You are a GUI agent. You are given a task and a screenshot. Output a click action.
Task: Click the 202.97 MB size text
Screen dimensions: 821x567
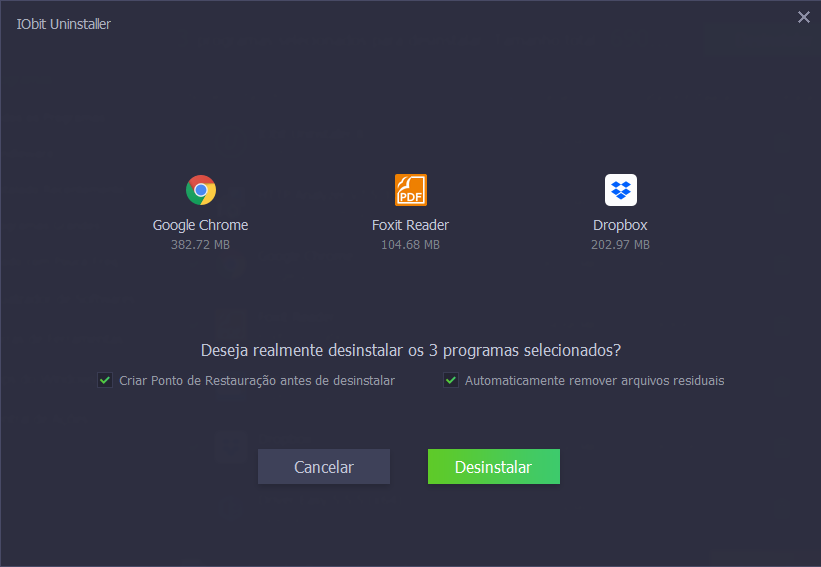tap(620, 244)
